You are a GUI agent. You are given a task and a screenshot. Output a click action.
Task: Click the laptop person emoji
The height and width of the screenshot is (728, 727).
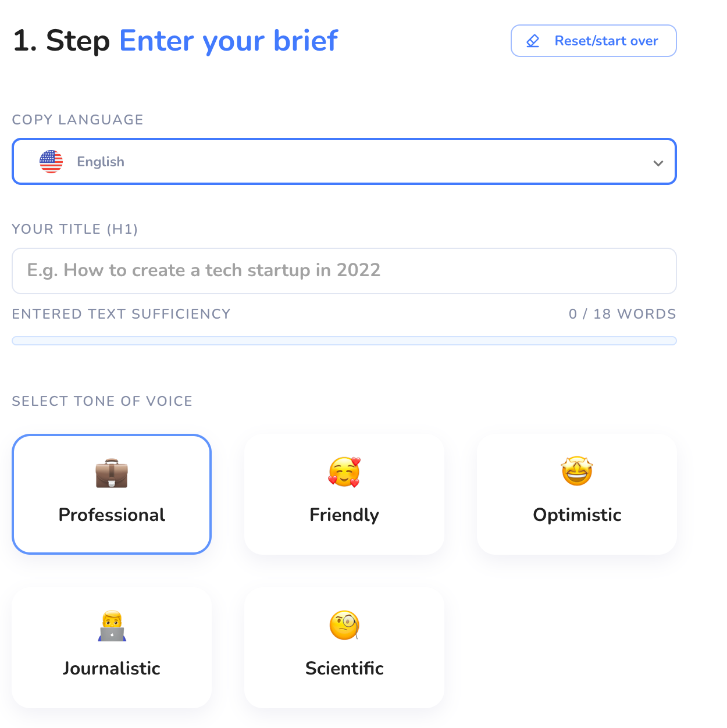112,626
